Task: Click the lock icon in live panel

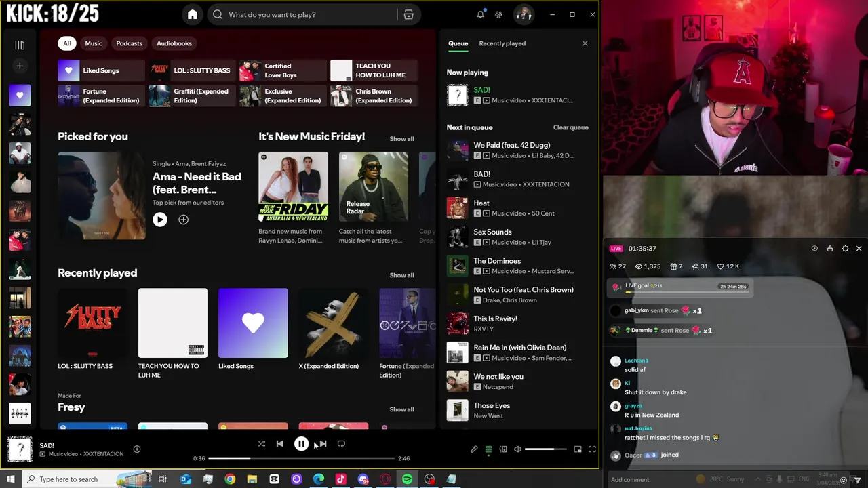Action: coord(829,249)
